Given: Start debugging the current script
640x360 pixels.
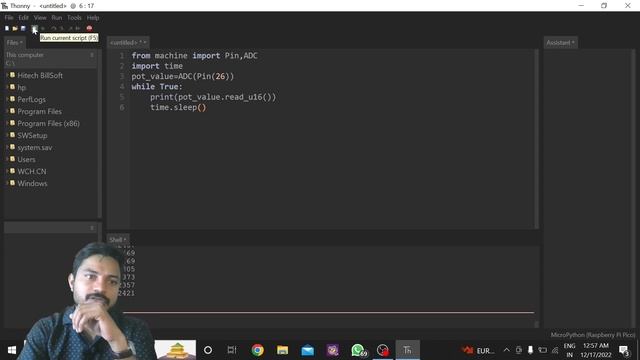Looking at the screenshot, I should point(43,28).
